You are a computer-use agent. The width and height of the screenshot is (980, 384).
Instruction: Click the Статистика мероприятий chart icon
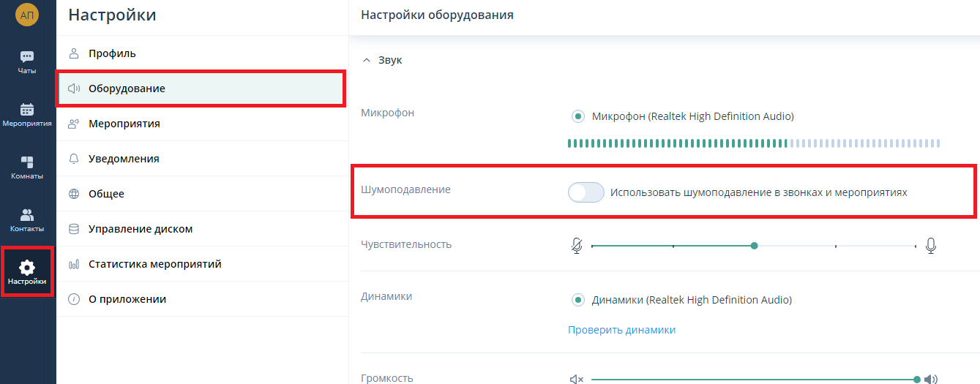(73, 264)
